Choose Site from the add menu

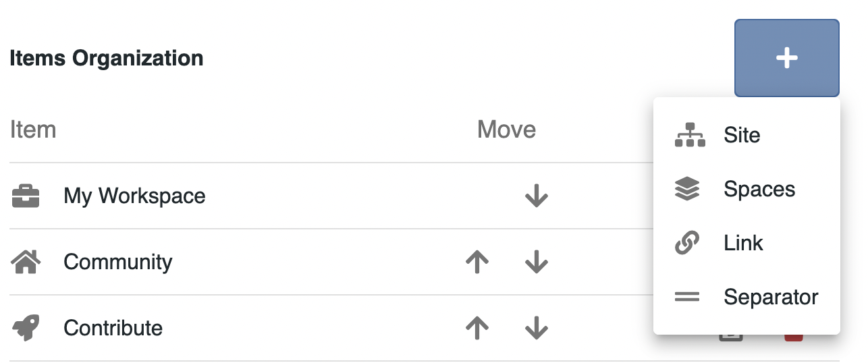(742, 135)
